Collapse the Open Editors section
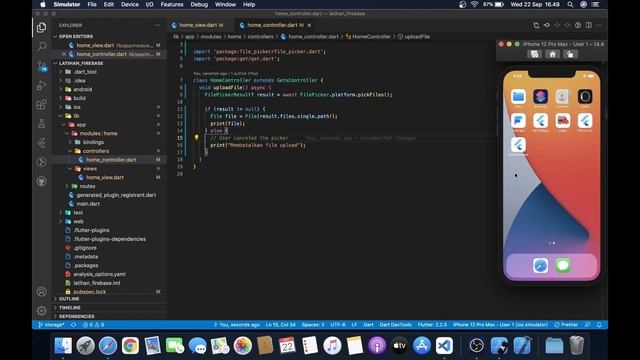The image size is (640, 360). [75, 36]
